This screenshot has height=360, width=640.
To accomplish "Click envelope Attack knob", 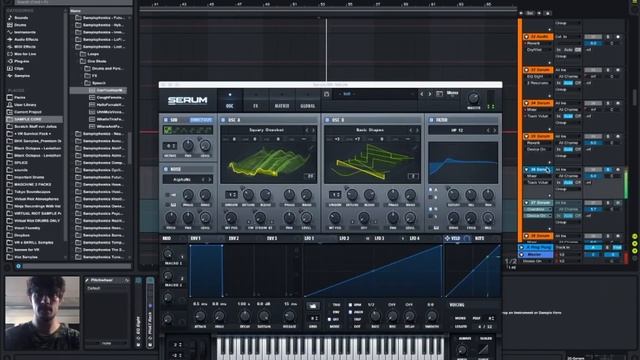I will (200, 316).
